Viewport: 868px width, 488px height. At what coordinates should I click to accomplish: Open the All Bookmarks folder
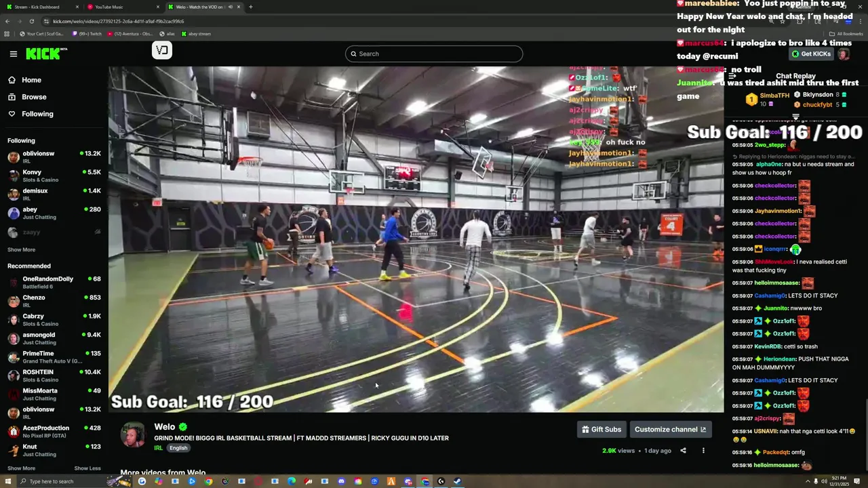(x=846, y=33)
